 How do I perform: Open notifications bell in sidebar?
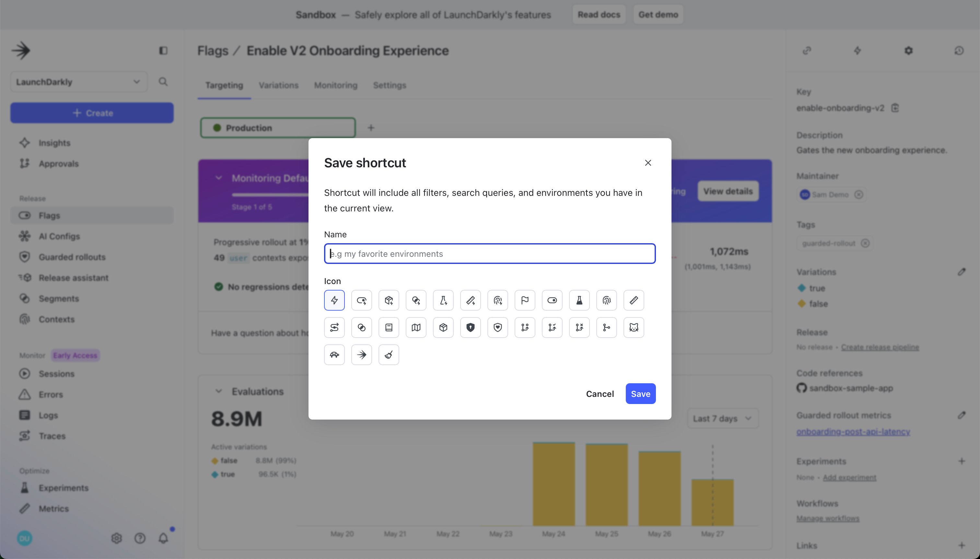(163, 538)
